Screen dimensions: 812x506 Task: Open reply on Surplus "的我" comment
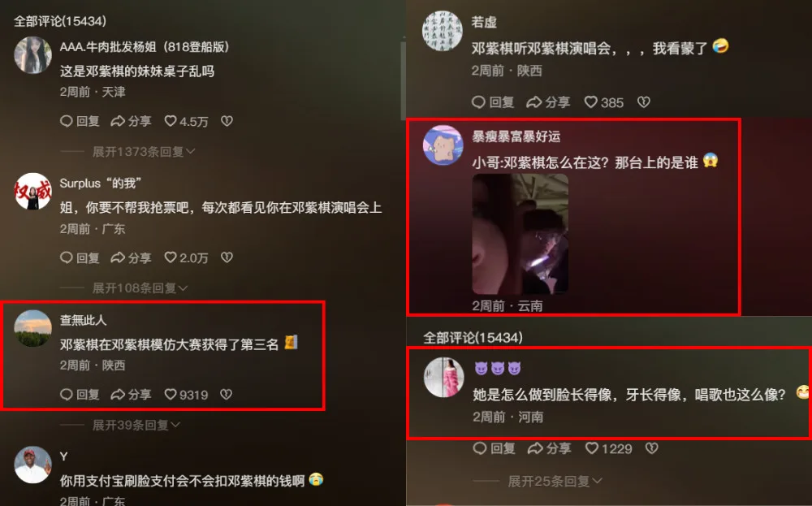click(80, 258)
